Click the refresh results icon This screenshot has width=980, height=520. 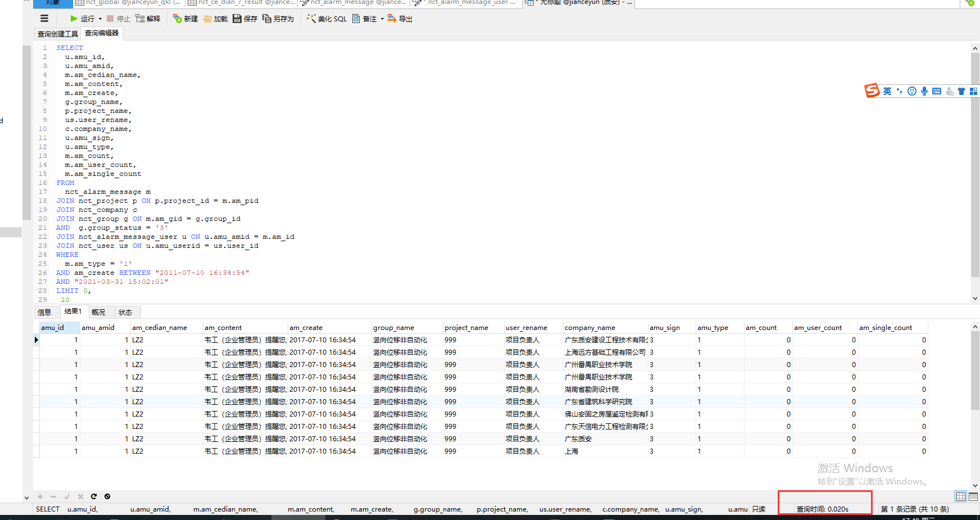pyautogui.click(x=94, y=496)
